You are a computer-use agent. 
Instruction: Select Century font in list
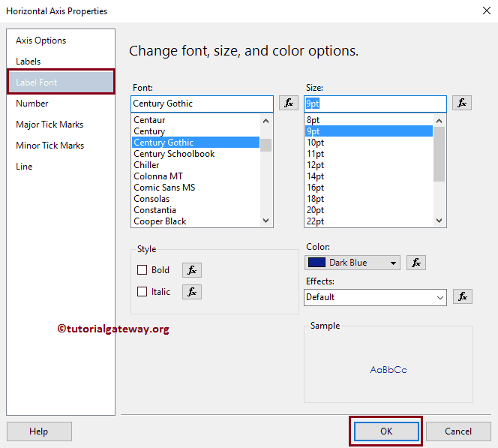click(x=196, y=131)
